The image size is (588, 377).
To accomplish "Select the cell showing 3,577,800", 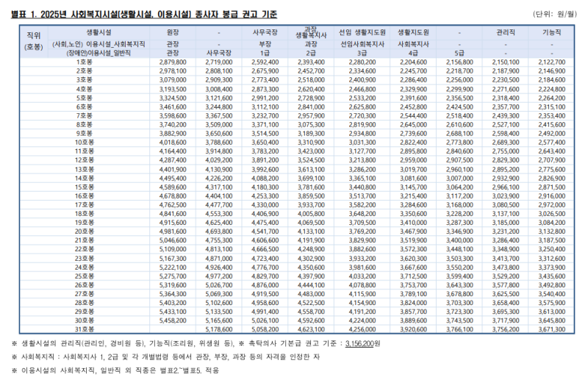I will 505,285.
